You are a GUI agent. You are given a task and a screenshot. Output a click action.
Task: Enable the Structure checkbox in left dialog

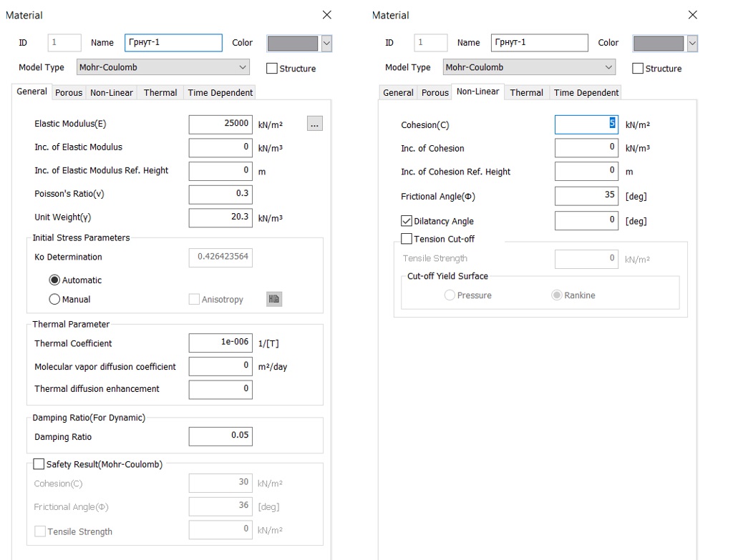click(x=272, y=69)
